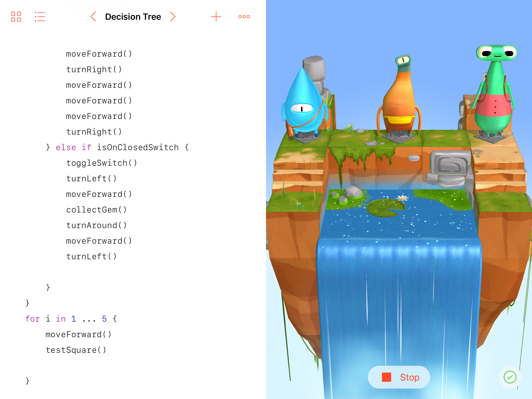This screenshot has width=532, height=399.
Task: Click the navigate forward arrow icon
Action: tap(174, 16)
